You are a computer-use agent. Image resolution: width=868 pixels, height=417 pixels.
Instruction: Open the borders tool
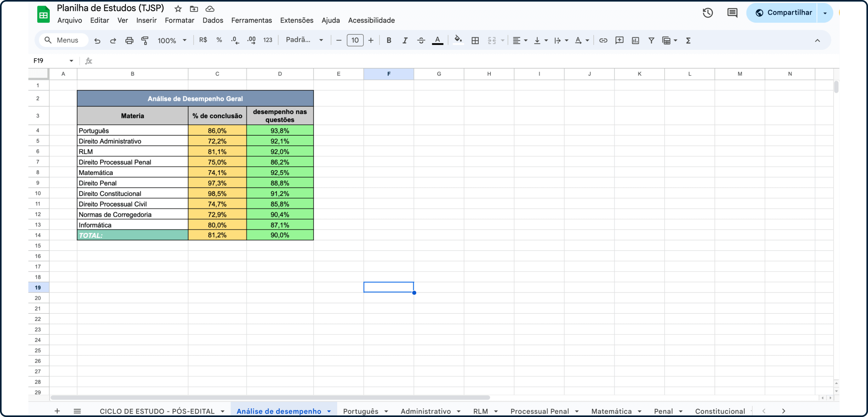pyautogui.click(x=475, y=40)
